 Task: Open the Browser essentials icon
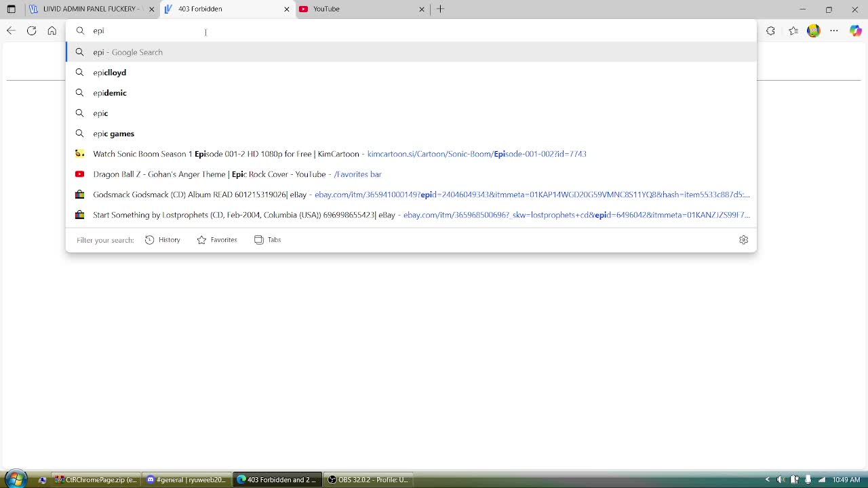(x=770, y=30)
